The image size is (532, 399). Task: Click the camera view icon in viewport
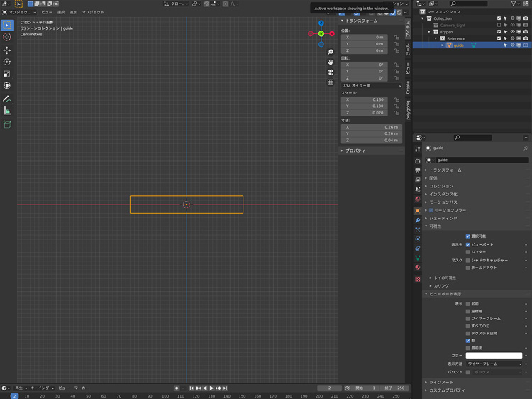tap(331, 72)
